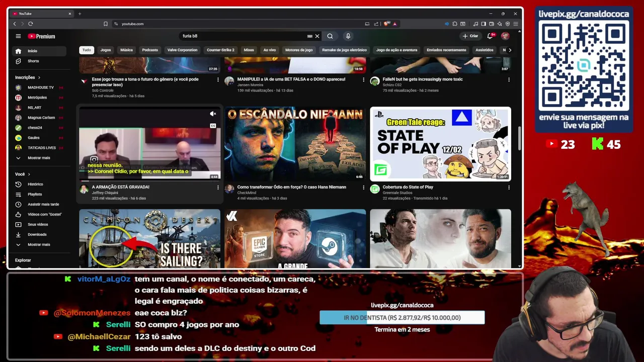The width and height of the screenshot is (644, 362).
Task: Unmute the A ARMAÇÃO preview video
Action: coord(213,114)
